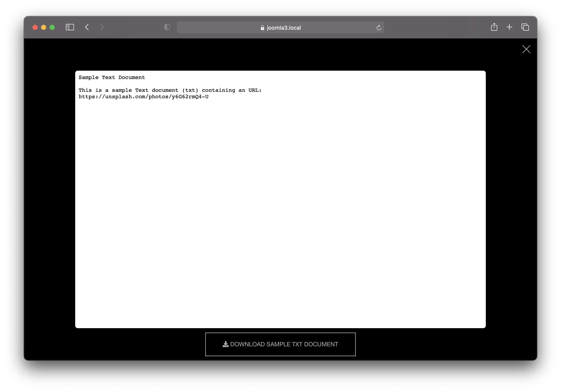Show the tab overview icon
561x392 pixels.
pyautogui.click(x=525, y=27)
